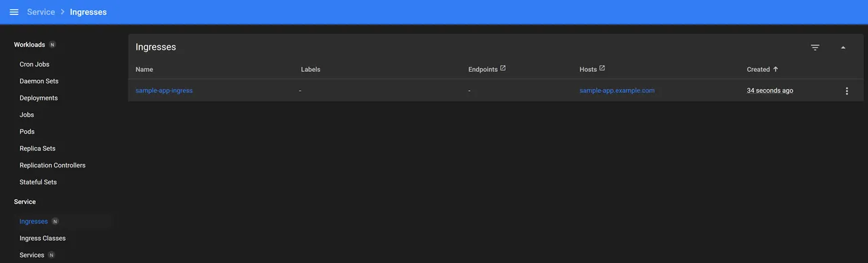Image resolution: width=868 pixels, height=263 pixels.
Task: Click the Labels column header
Action: coord(311,69)
